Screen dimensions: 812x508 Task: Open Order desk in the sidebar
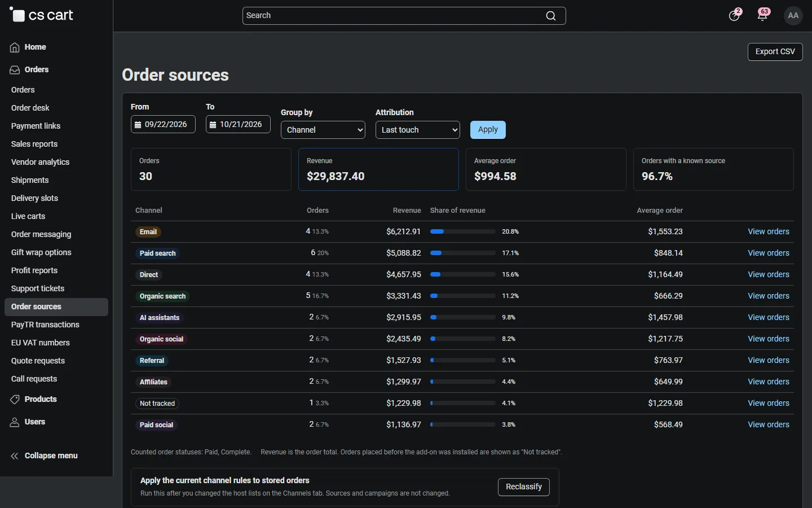30,108
